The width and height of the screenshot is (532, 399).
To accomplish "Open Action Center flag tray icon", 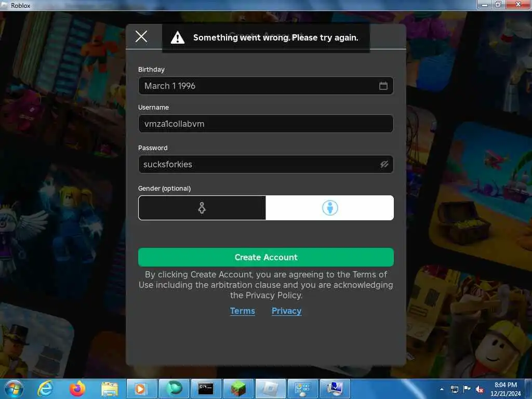I will [467, 389].
